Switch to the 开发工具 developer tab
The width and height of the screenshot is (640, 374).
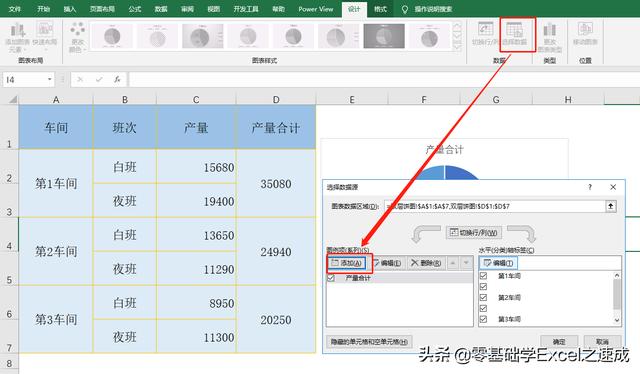pyautogui.click(x=246, y=9)
